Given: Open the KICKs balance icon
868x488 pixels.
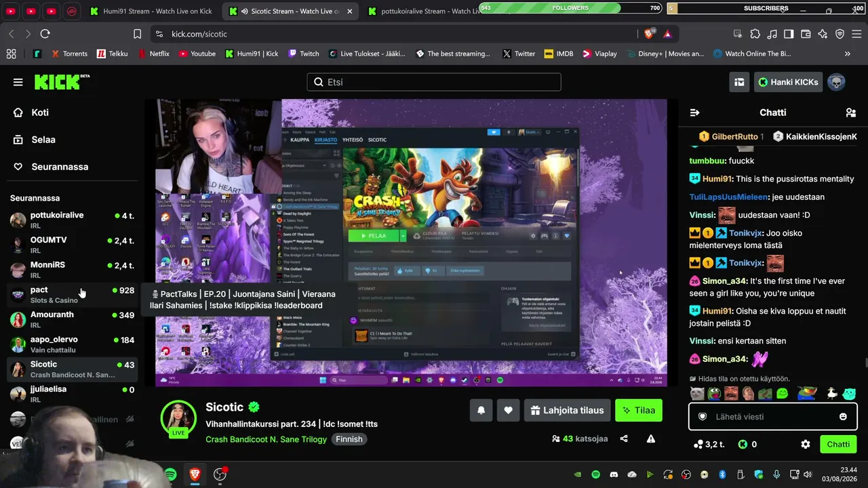Looking at the screenshot, I should (x=743, y=445).
